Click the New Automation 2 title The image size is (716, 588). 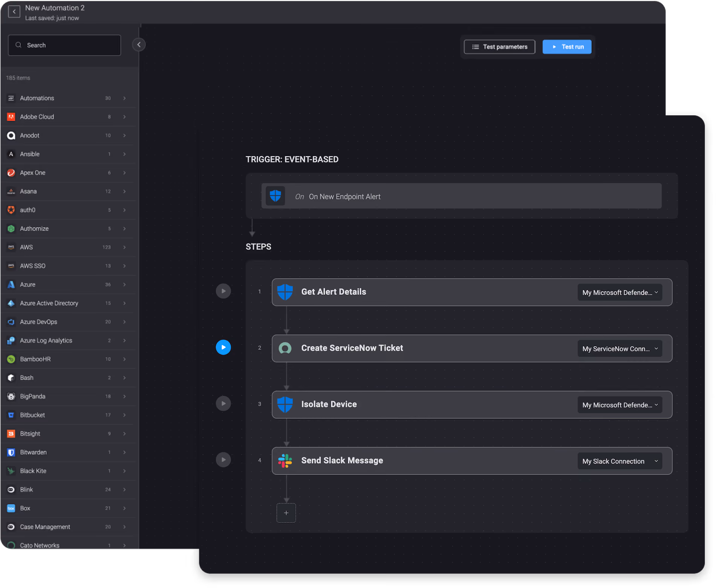pyautogui.click(x=55, y=8)
